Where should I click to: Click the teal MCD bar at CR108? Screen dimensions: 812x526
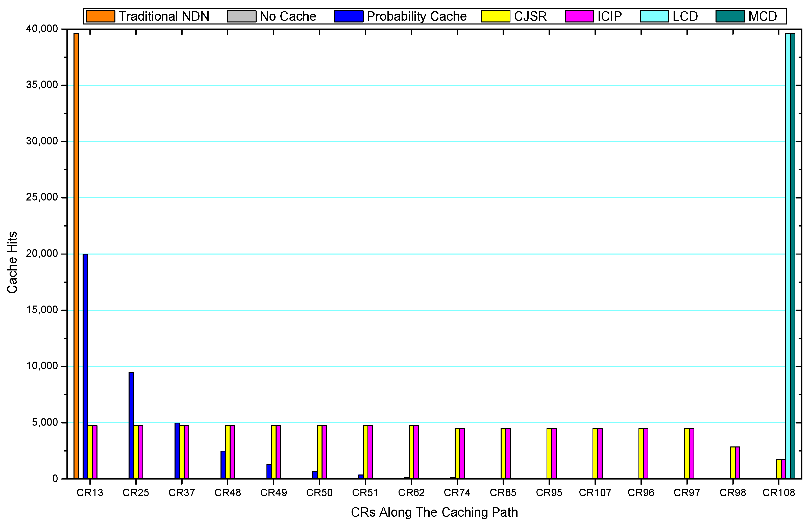(x=793, y=256)
